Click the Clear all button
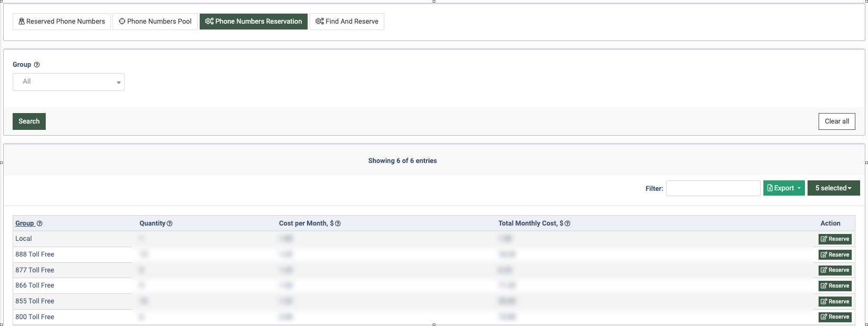 [836, 121]
